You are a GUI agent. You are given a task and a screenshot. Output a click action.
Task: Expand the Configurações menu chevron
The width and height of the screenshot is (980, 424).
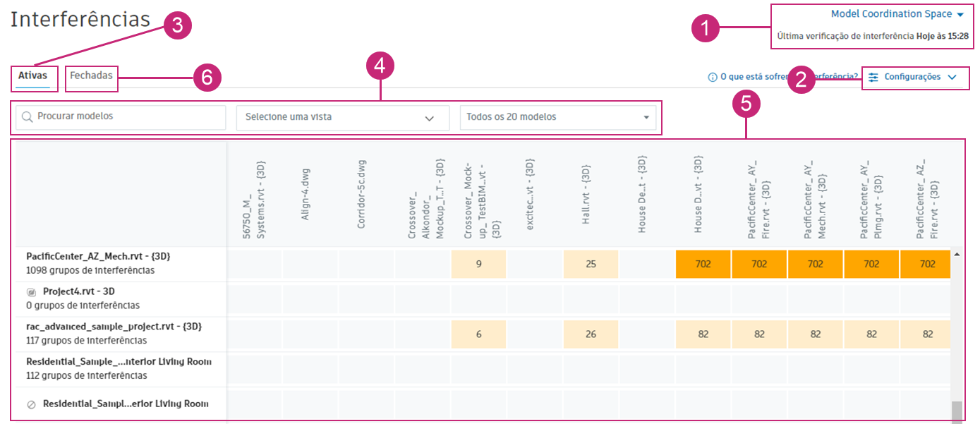[x=952, y=78]
